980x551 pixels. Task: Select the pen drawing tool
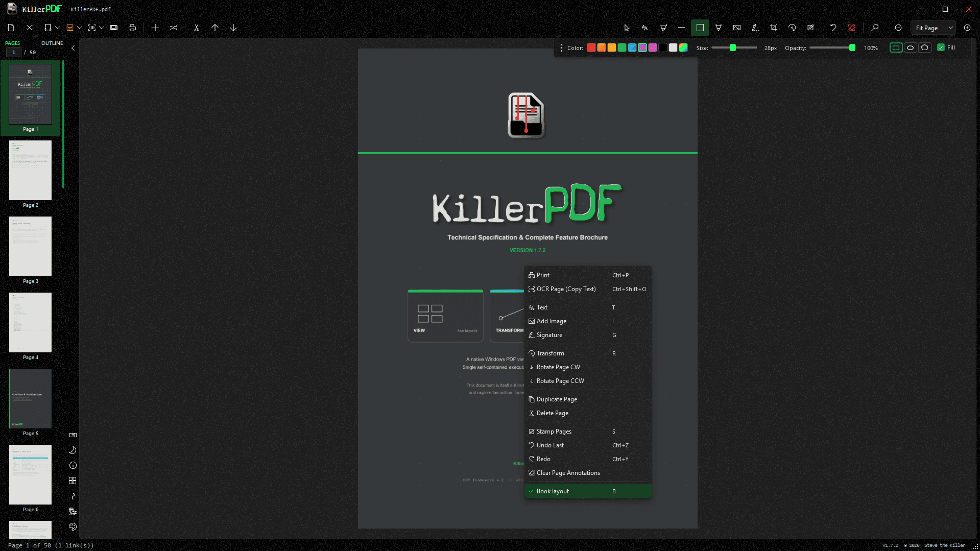719,28
